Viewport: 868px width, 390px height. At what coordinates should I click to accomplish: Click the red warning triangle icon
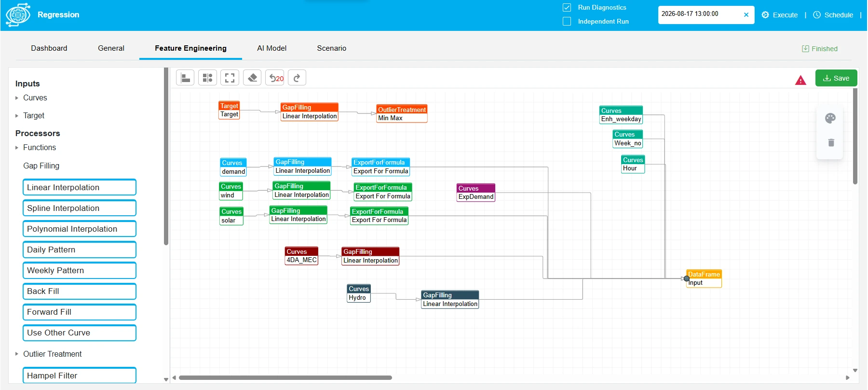tap(800, 81)
